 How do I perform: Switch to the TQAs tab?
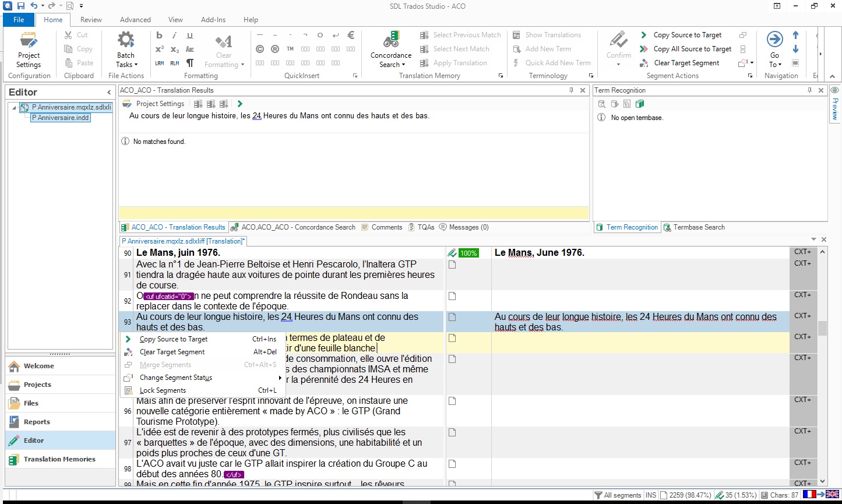(x=421, y=227)
